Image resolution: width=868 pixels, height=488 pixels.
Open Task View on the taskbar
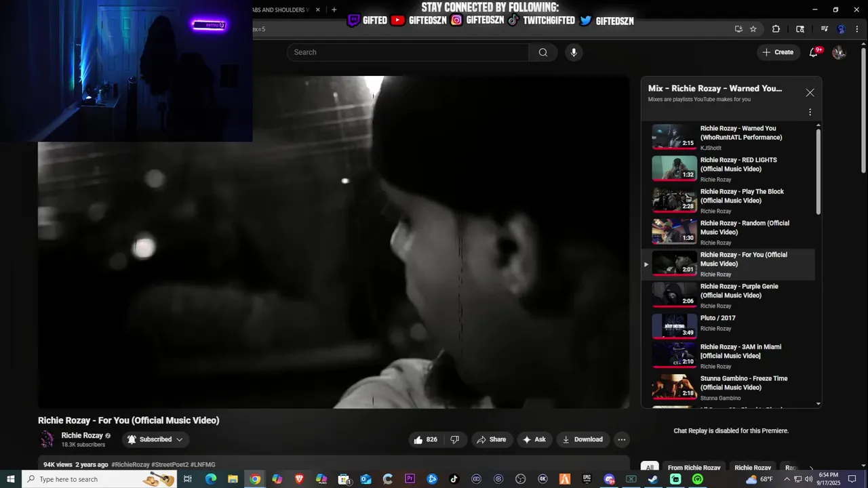[x=188, y=479]
